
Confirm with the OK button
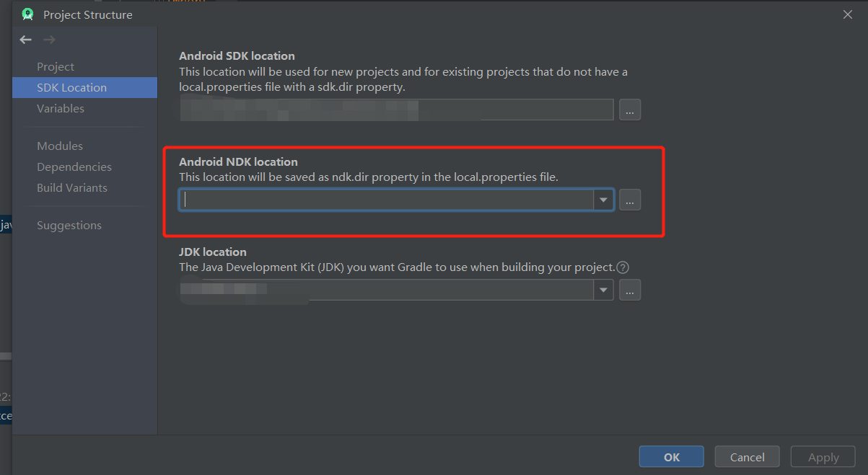(672, 457)
